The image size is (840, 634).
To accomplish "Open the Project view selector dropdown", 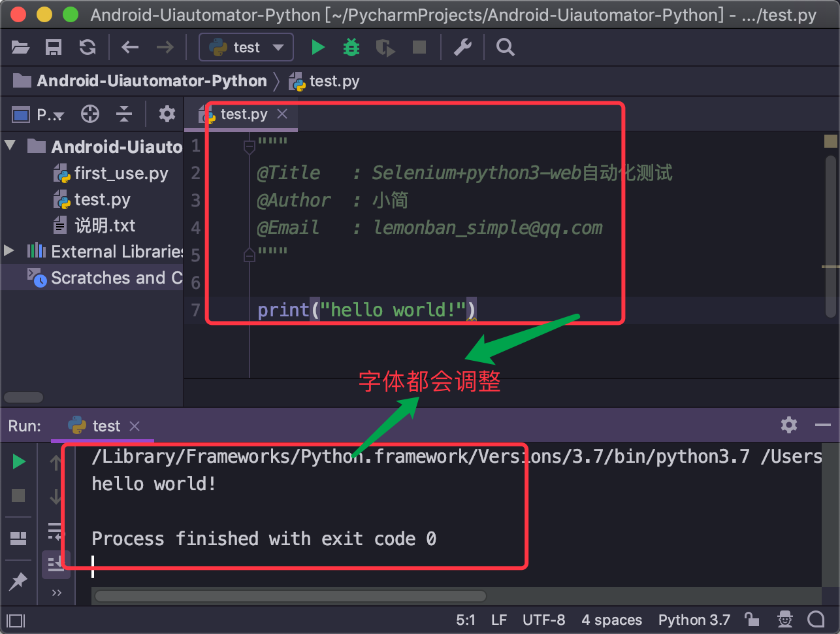I will click(x=39, y=114).
